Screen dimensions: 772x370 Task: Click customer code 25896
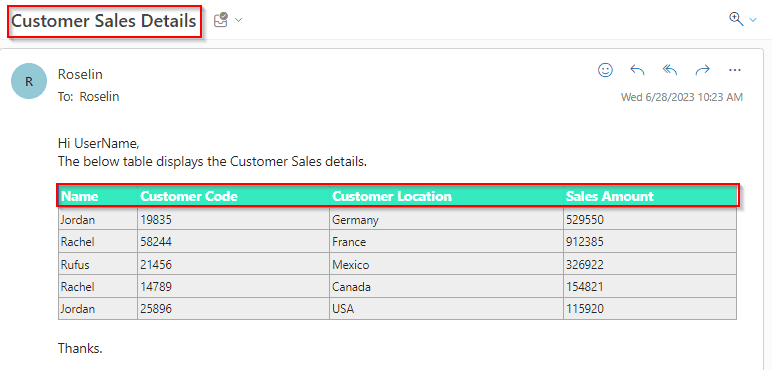click(233, 308)
